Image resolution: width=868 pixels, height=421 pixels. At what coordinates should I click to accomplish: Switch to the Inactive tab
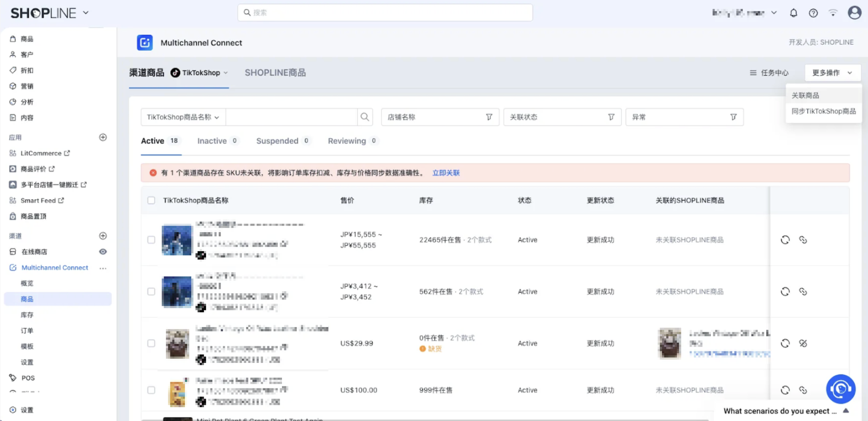coord(212,141)
